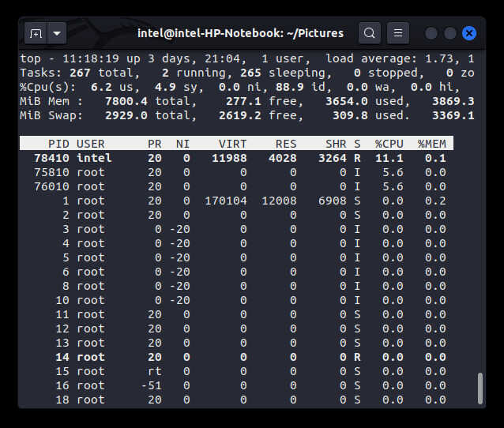Click the 11.1 CPU value

(x=389, y=158)
